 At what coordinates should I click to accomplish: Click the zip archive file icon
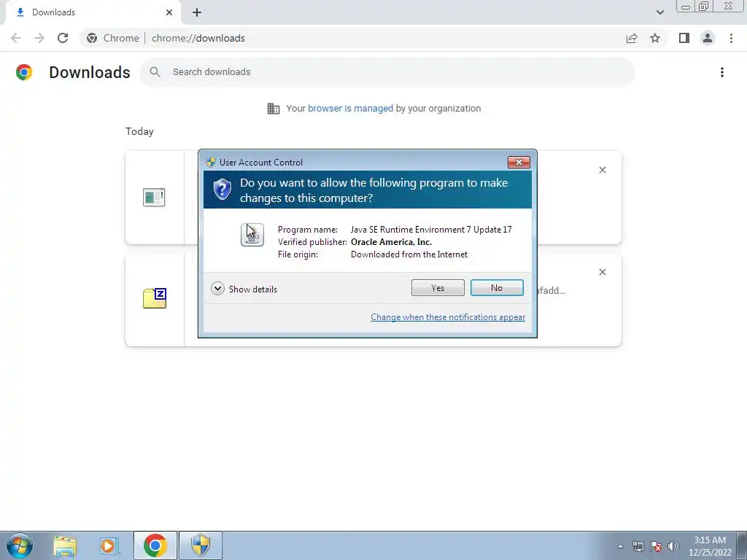pyautogui.click(x=155, y=298)
